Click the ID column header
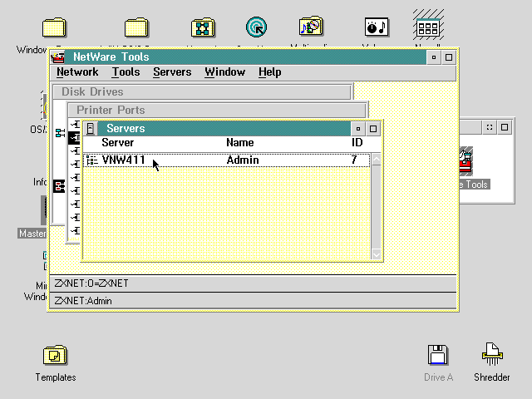Viewport: 532px width, 399px height. pyautogui.click(x=357, y=142)
